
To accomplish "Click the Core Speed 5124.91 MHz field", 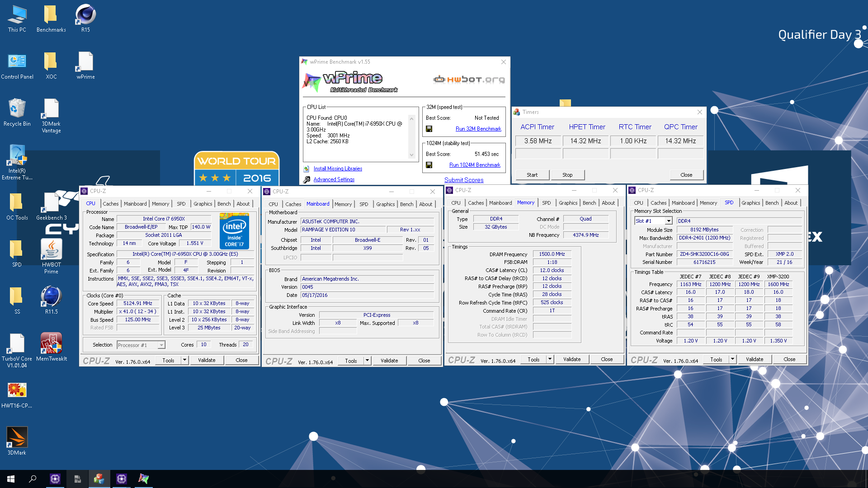I will point(138,304).
